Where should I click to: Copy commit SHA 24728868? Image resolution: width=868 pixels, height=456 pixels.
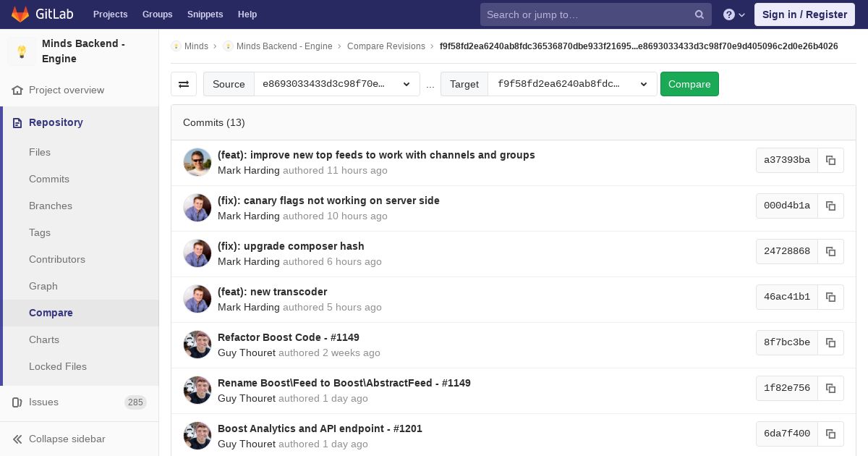click(x=830, y=251)
